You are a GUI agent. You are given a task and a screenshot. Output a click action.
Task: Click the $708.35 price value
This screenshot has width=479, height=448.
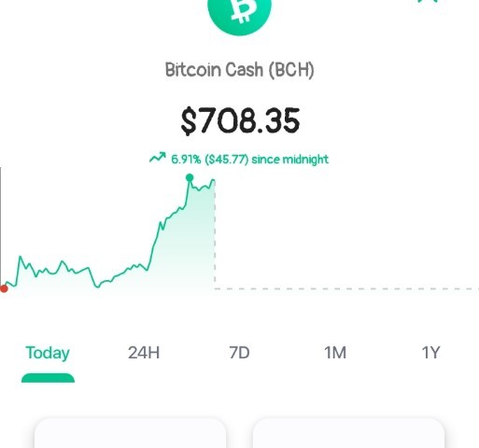(240, 121)
